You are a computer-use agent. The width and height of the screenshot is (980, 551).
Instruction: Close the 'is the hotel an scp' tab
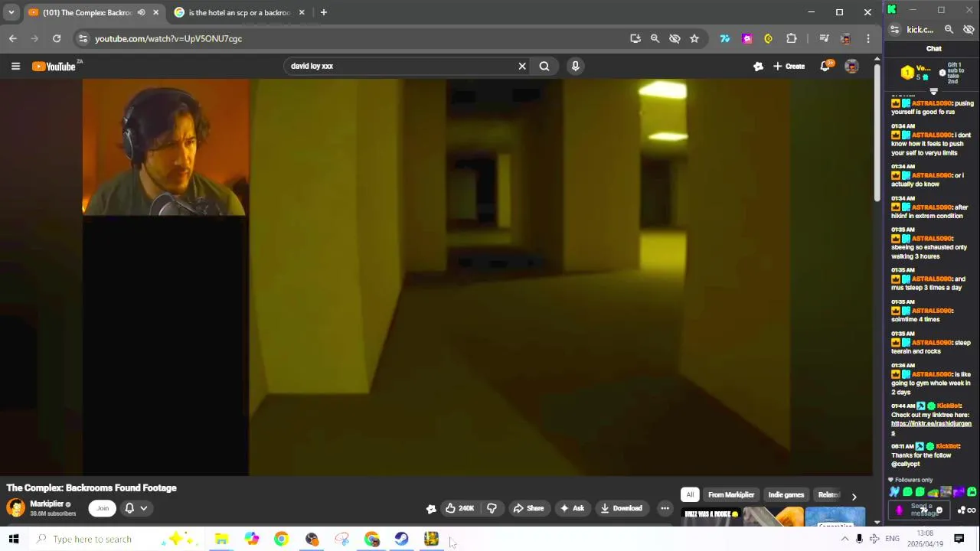(x=302, y=12)
